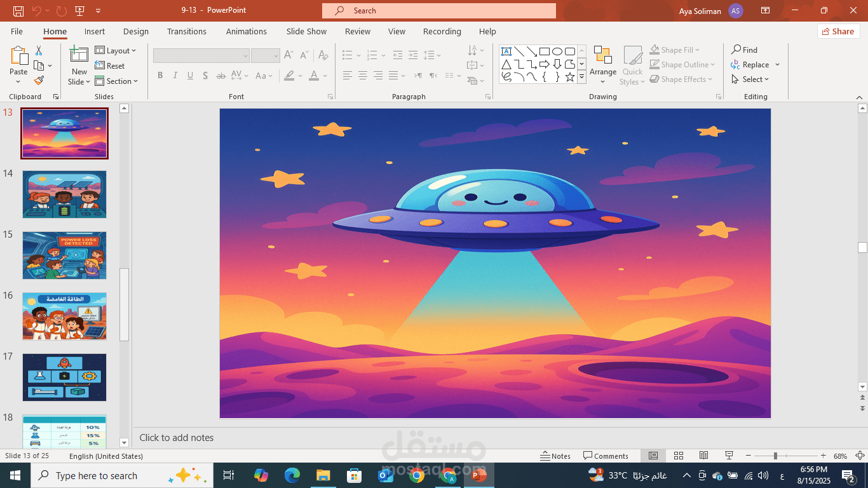Toggle Strikethrough formatting
Viewport: 868px width, 488px height.
tap(220, 76)
